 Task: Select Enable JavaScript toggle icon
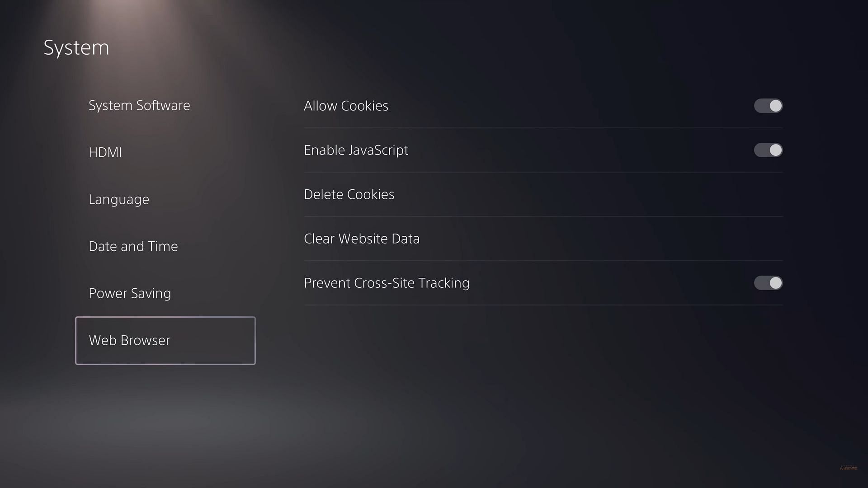pyautogui.click(x=769, y=150)
